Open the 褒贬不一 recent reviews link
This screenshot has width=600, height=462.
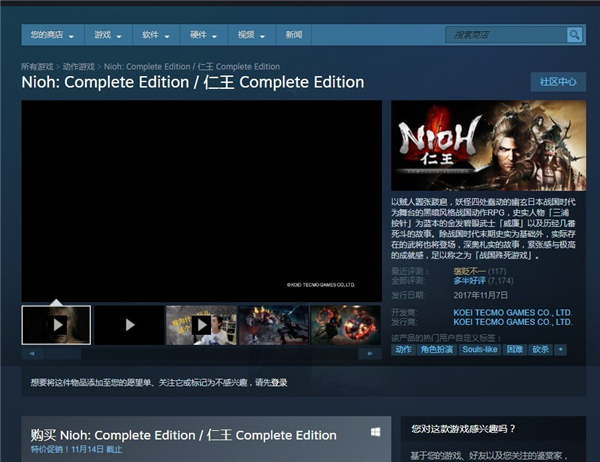470,271
